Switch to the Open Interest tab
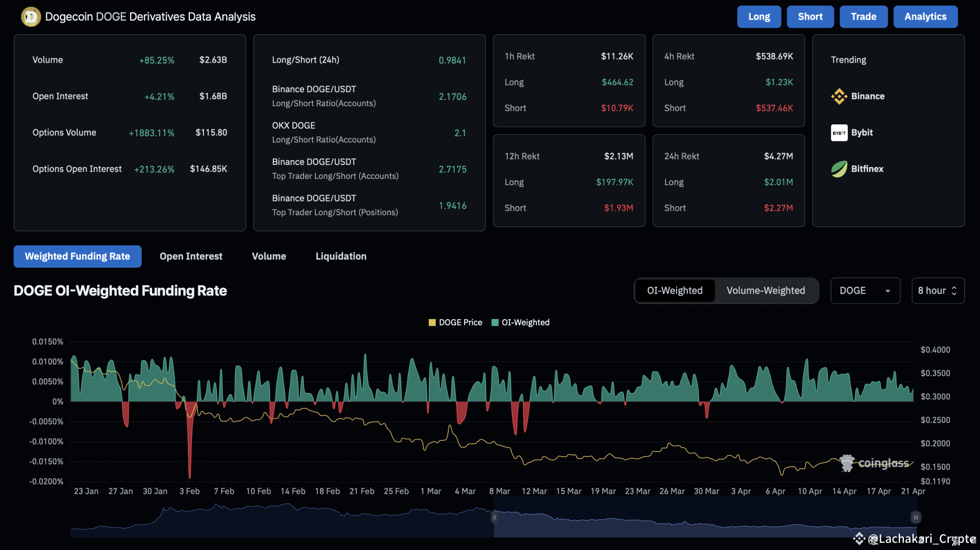This screenshot has width=980, height=550. coord(191,256)
